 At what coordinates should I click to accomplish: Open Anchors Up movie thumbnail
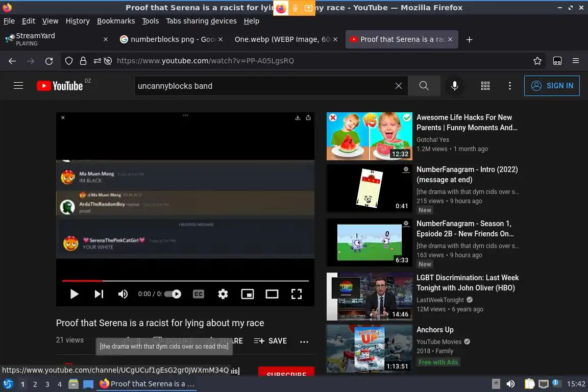370,349
